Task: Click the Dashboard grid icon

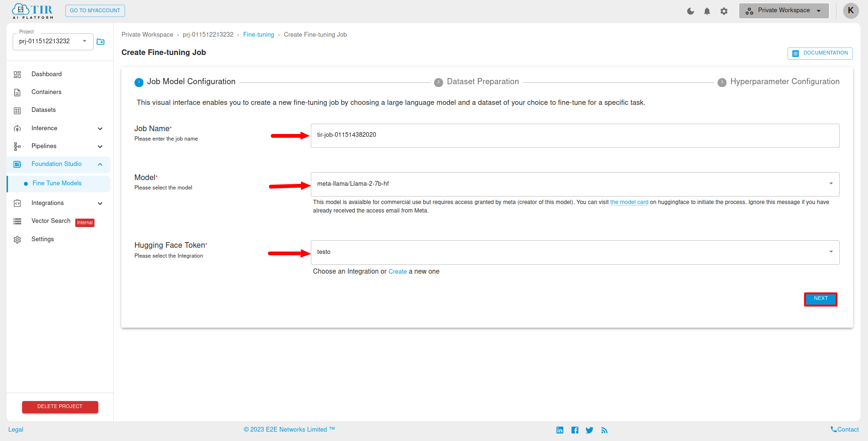Action: (17, 74)
